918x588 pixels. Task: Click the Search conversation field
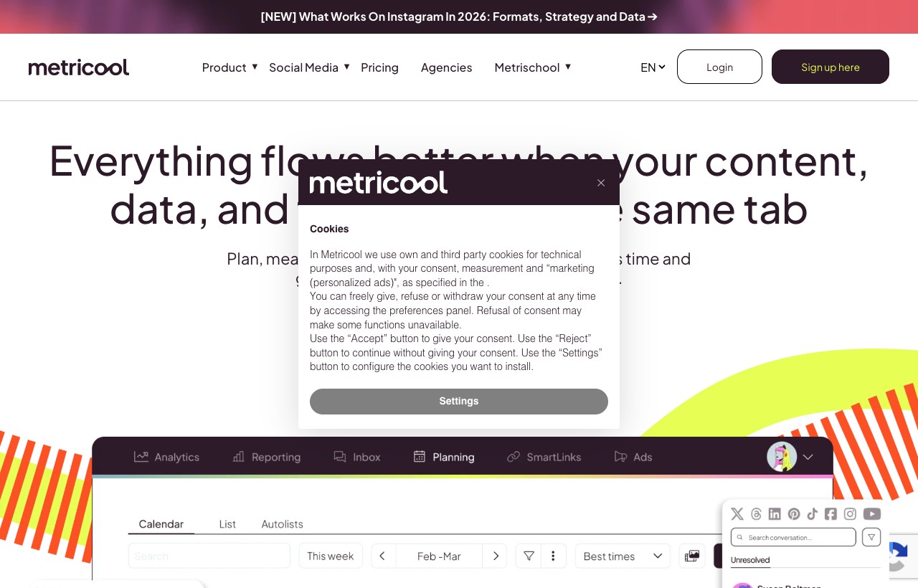point(793,537)
